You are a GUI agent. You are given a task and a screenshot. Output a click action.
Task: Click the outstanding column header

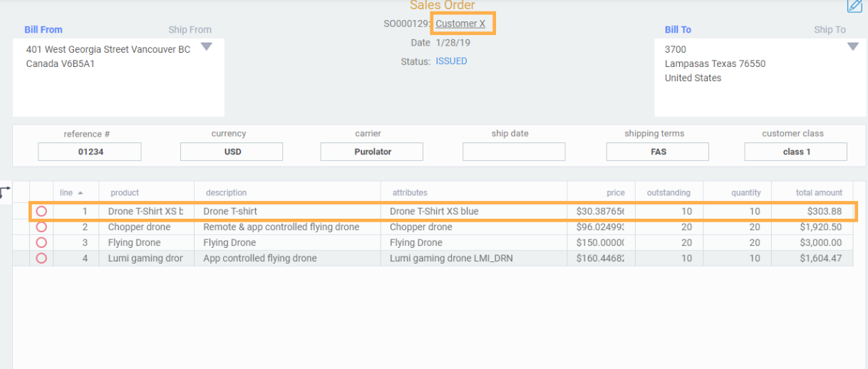click(668, 193)
